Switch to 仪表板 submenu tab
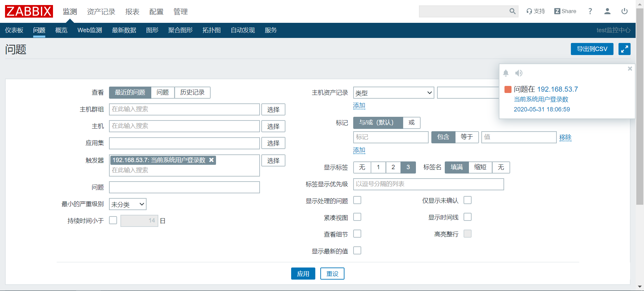 click(x=14, y=30)
